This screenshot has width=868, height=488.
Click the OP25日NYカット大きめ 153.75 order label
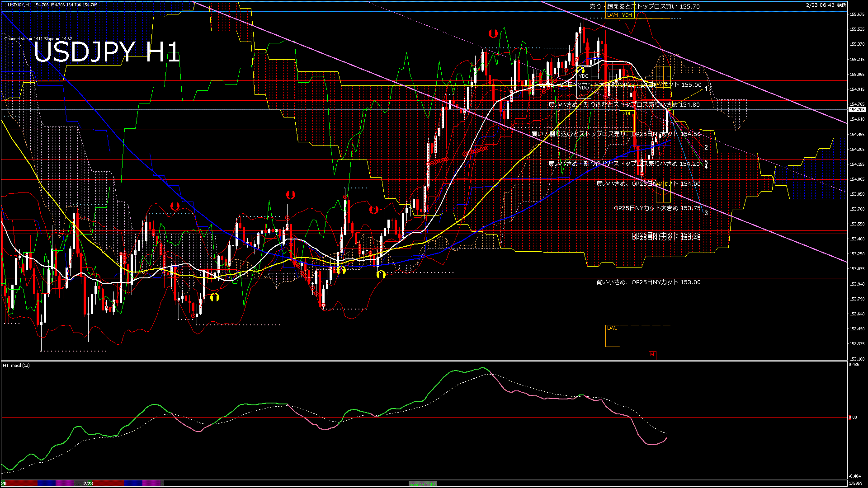tap(658, 208)
